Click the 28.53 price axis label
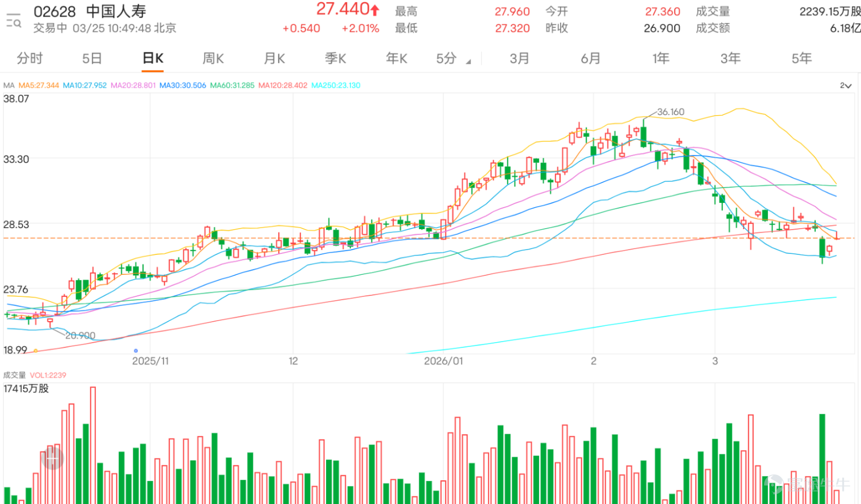Image resolution: width=861 pixels, height=504 pixels. (16, 224)
